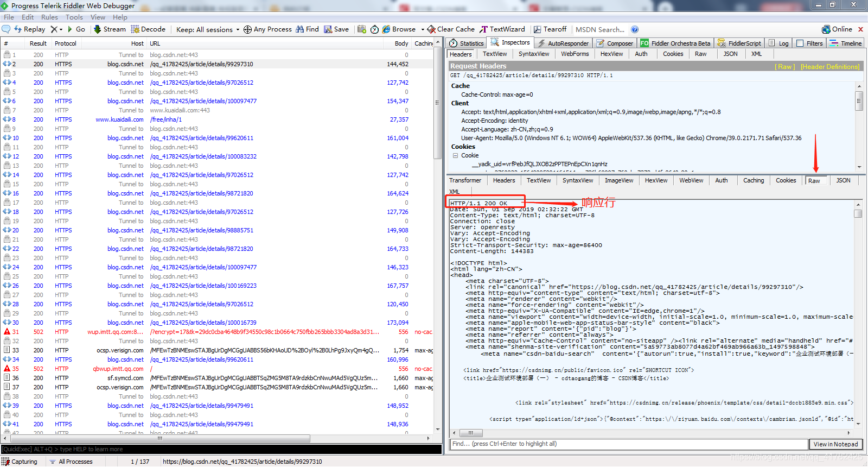Toggle the Capturing status indicator
The width and height of the screenshot is (868, 467).
pyautogui.click(x=20, y=462)
